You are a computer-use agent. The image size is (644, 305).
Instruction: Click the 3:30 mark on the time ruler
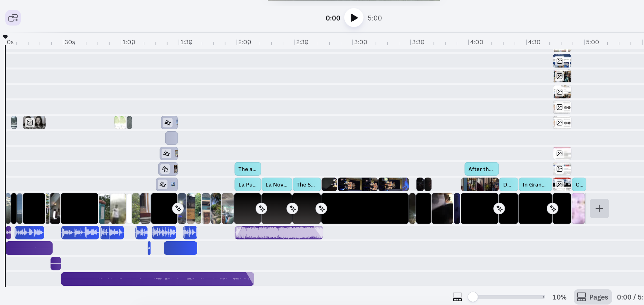point(418,42)
